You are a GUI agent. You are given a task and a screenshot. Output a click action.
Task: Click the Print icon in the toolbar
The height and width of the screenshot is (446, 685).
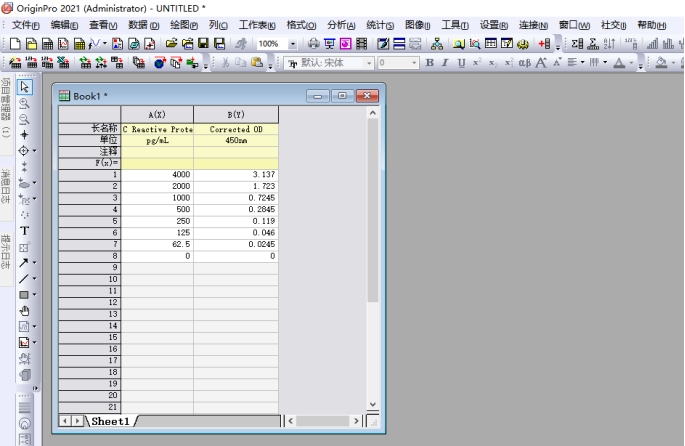[314, 45]
